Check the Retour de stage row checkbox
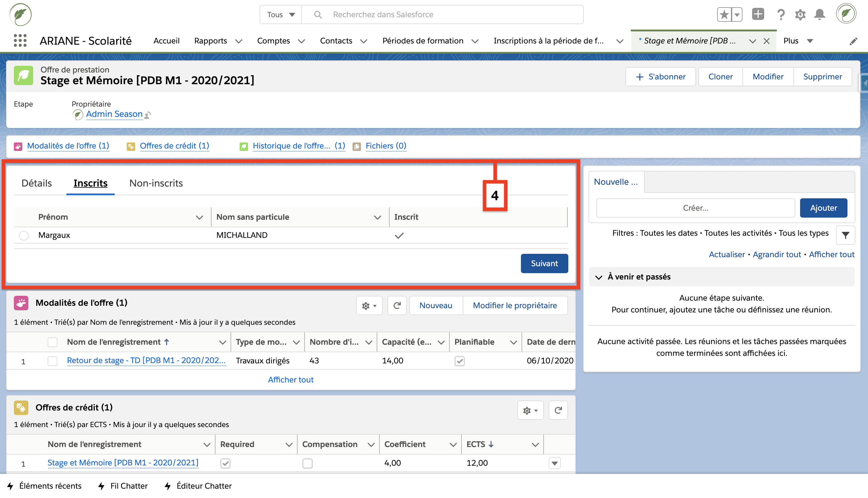Viewport: 868px width, 498px height. (52, 361)
